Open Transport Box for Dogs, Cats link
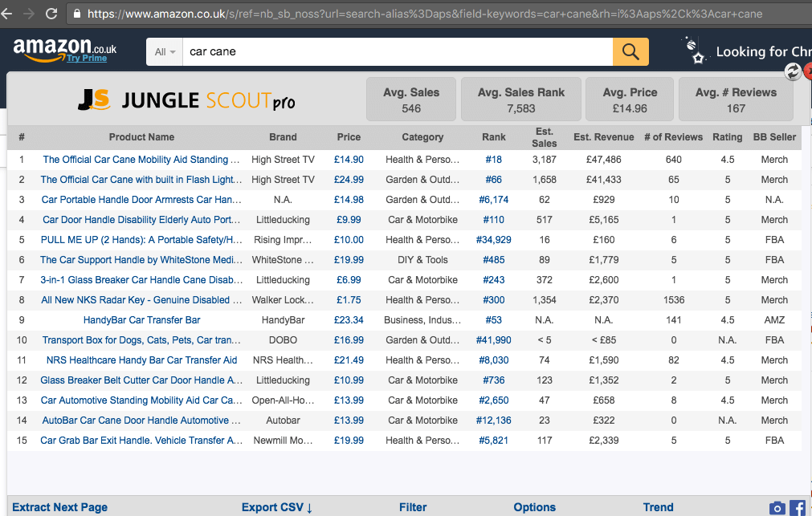 click(x=141, y=340)
